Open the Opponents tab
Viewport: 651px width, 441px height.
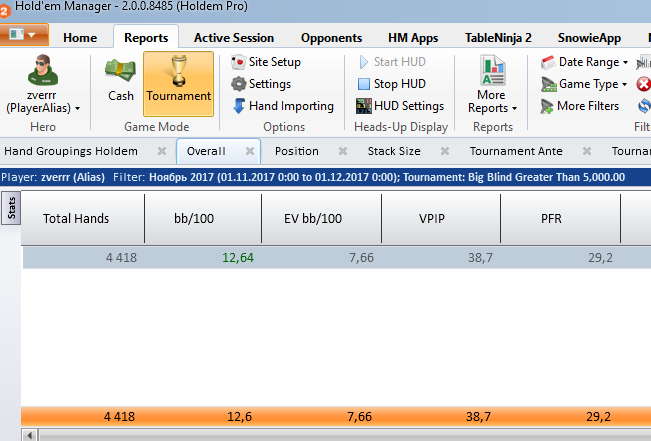331,38
